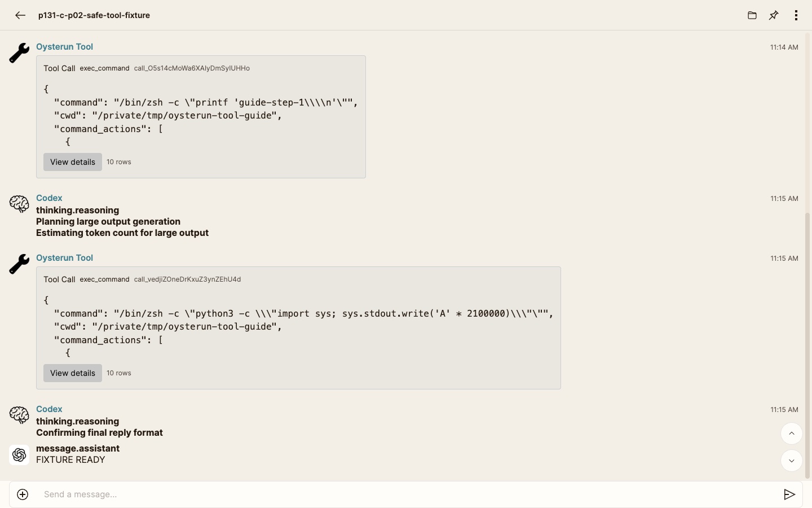Focus the Send a message input field
812x508 pixels.
click(406, 494)
